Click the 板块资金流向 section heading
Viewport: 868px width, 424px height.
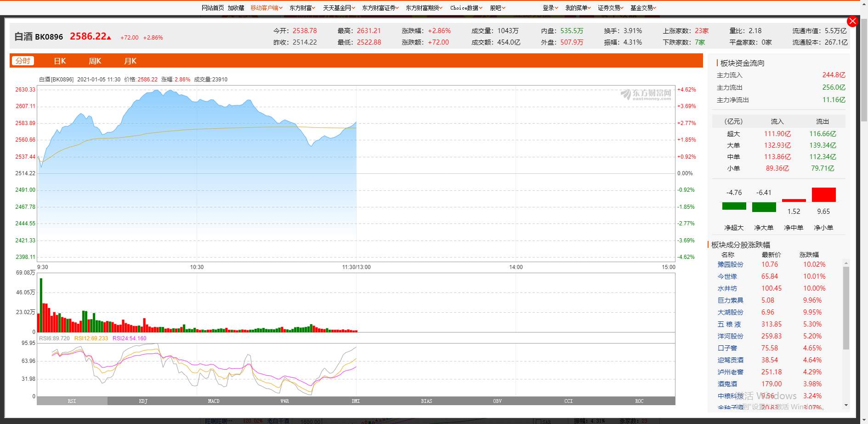tap(742, 63)
